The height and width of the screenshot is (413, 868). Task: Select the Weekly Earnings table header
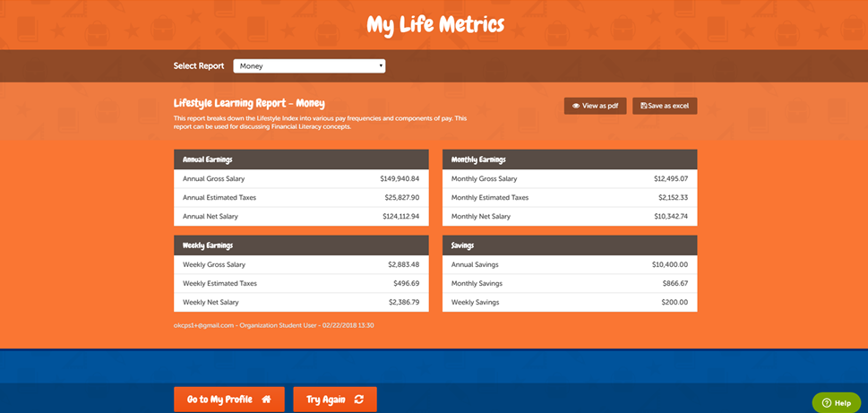pos(300,245)
